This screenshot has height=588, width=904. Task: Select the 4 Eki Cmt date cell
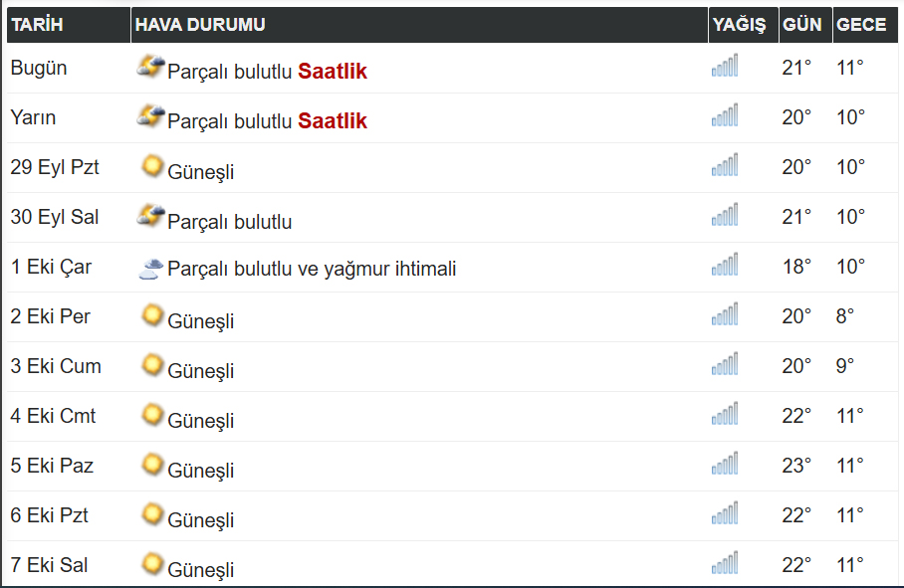click(x=53, y=416)
